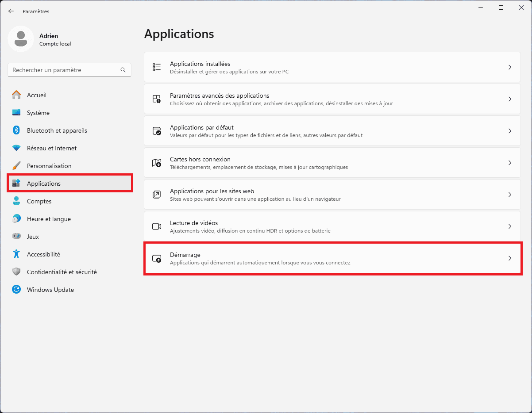Screen dimensions: 532x413
Task: Click the Paramètres window title
Action: point(36,11)
